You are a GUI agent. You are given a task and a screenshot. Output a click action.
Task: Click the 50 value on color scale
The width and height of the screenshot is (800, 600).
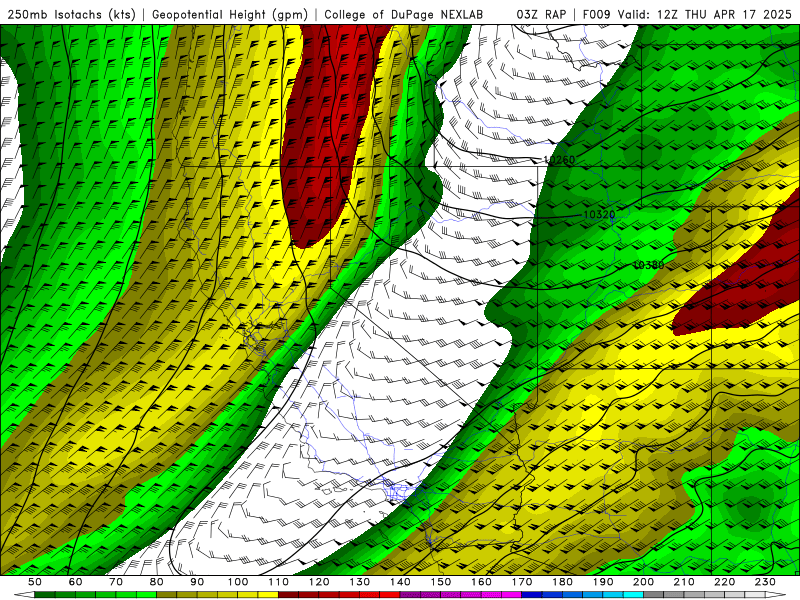point(35,582)
